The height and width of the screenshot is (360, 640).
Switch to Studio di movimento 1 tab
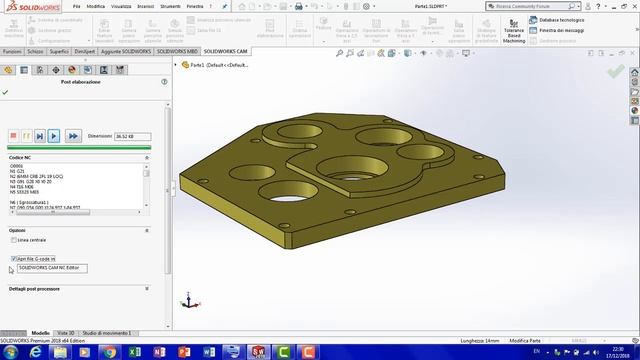(x=107, y=333)
